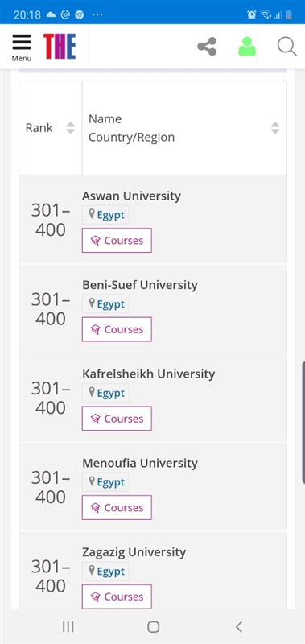
Task: Open Courses for Menoufia University
Action: coord(117,508)
